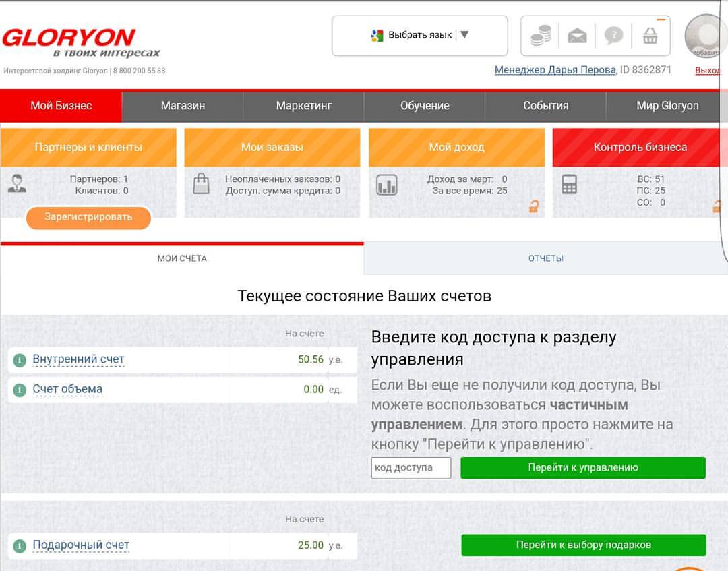Open Внутренний счет link

(78, 360)
